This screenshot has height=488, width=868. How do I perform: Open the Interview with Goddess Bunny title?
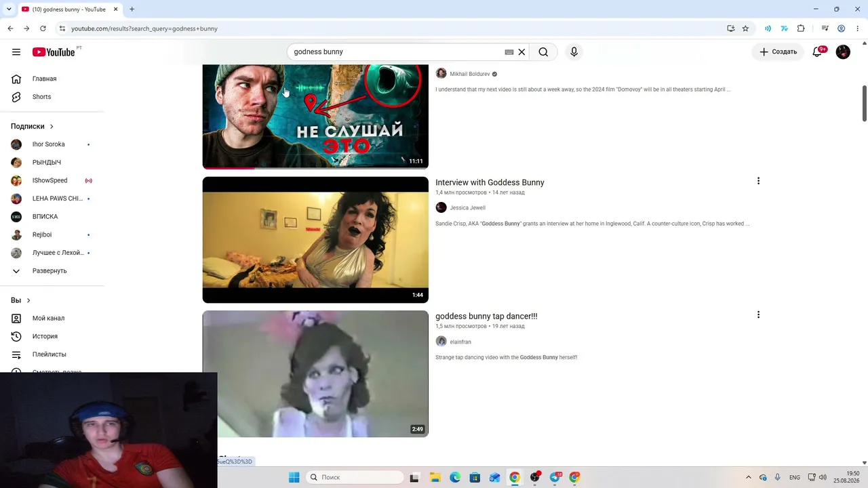[x=490, y=182]
